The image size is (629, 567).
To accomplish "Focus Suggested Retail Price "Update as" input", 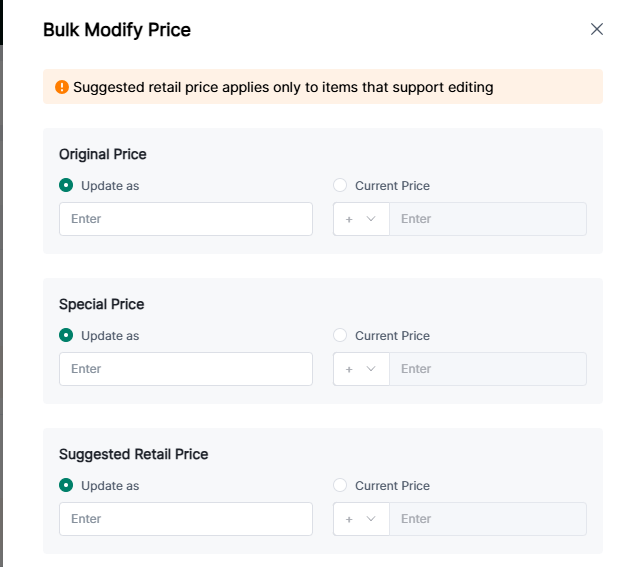I will click(x=186, y=519).
